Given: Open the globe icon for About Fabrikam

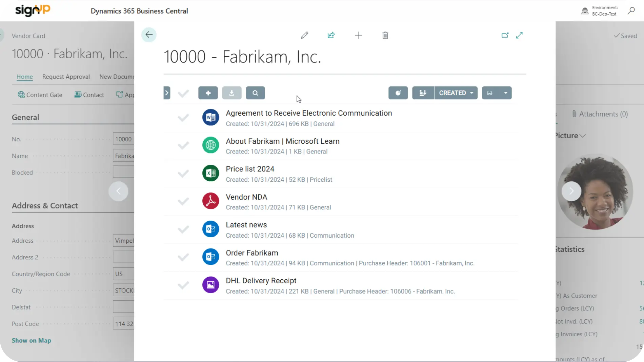Looking at the screenshot, I should coord(210,145).
